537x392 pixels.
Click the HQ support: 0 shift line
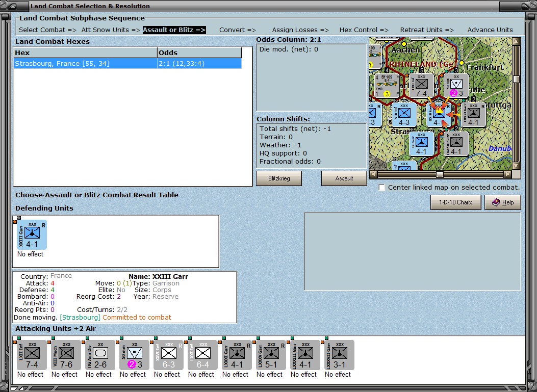[283, 153]
